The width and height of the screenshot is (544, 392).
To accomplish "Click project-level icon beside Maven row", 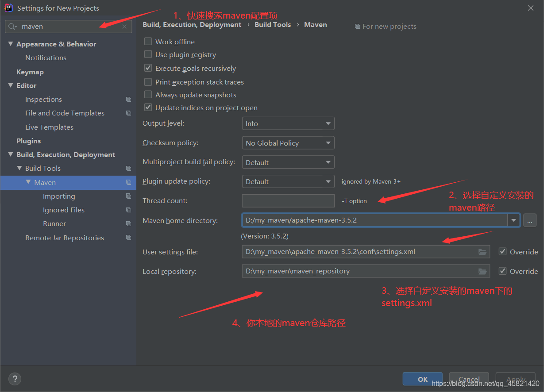I will click(x=128, y=183).
